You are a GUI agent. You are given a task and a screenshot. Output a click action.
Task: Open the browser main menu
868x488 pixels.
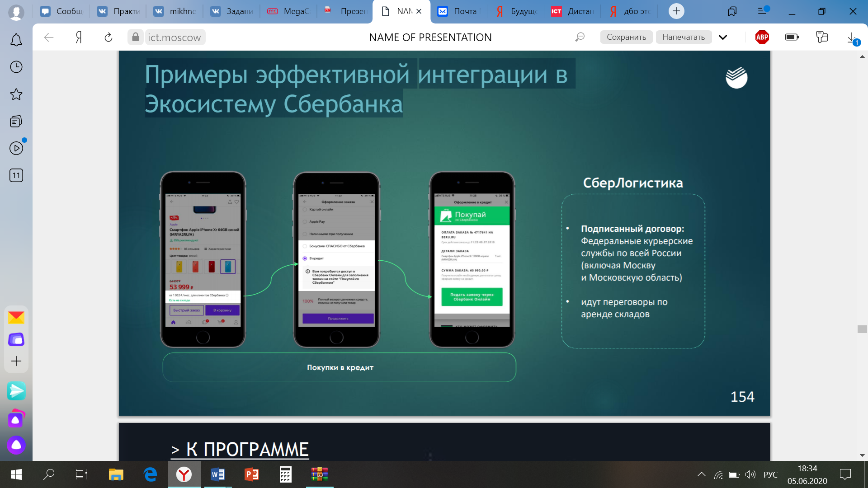pyautogui.click(x=762, y=11)
